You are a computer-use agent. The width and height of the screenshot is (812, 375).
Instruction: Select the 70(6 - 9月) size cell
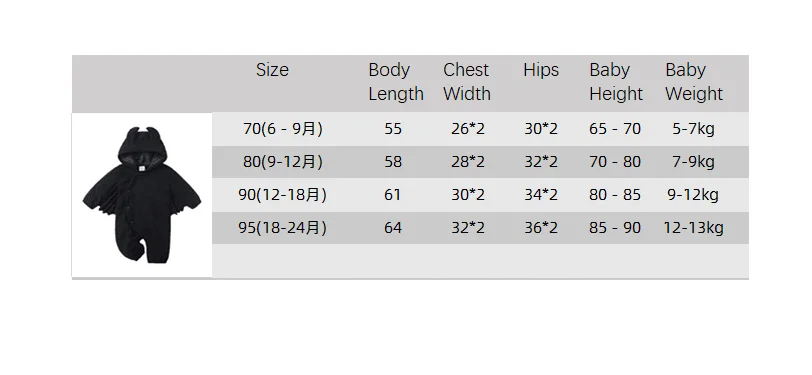click(x=283, y=128)
